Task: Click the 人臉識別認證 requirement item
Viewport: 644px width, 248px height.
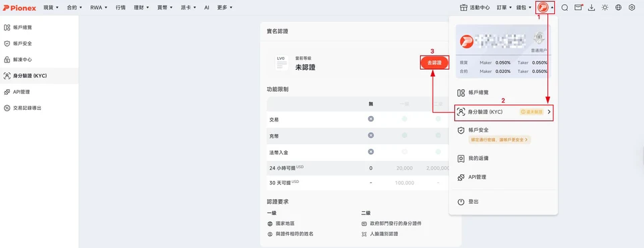Action: [x=380, y=234]
